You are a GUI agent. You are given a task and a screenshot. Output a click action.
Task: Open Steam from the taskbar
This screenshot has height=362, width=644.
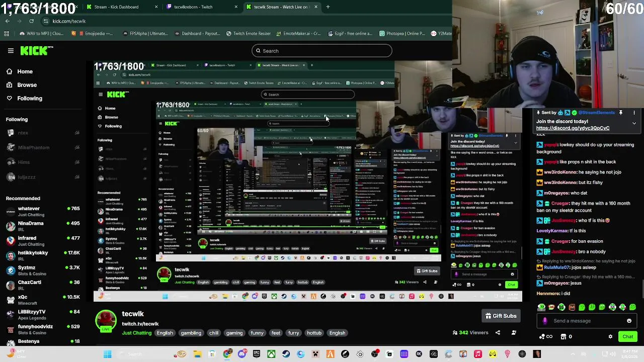[286, 354]
